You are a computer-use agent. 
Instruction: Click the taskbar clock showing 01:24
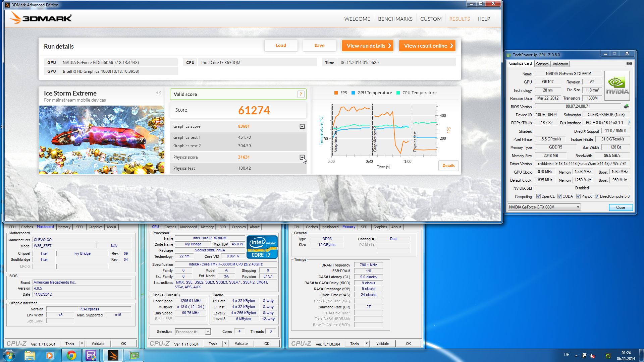(x=626, y=356)
